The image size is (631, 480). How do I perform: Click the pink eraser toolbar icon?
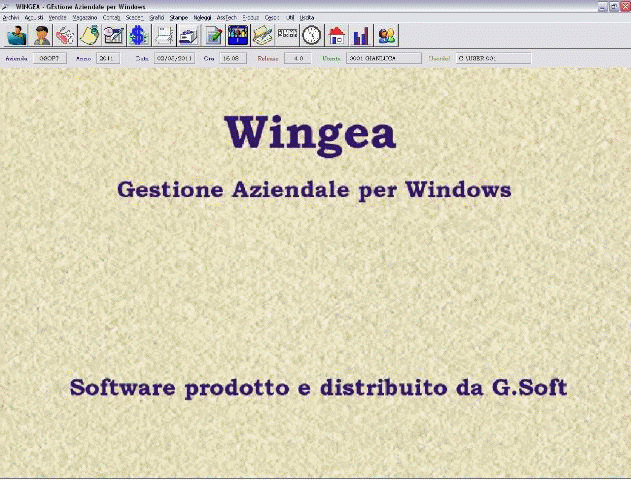click(x=65, y=35)
